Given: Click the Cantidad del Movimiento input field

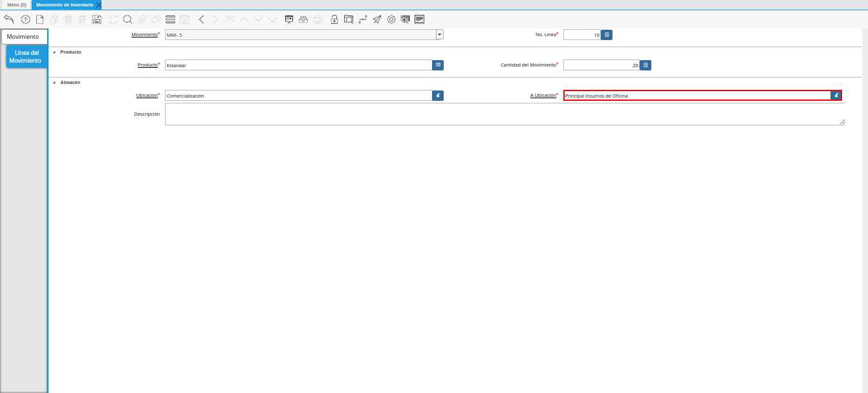Looking at the screenshot, I should 602,65.
